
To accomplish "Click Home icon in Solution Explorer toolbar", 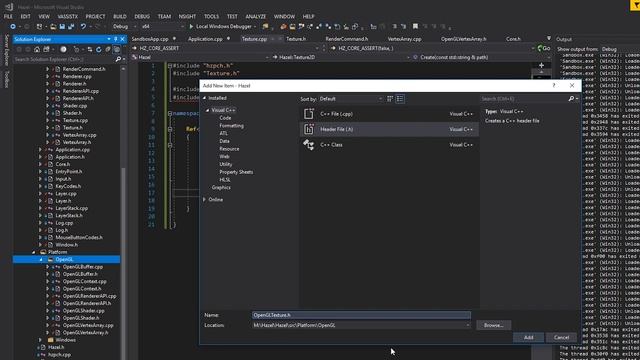I will (x=37, y=49).
